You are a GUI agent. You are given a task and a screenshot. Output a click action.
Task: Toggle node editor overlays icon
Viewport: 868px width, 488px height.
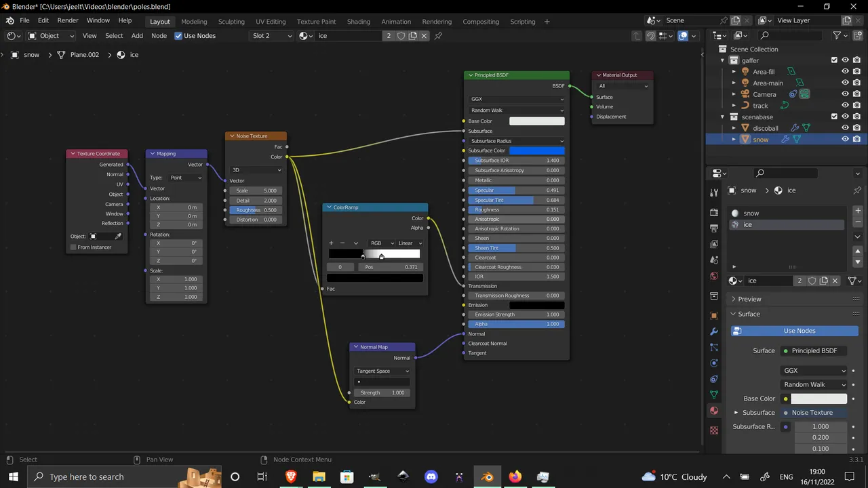pyautogui.click(x=683, y=36)
